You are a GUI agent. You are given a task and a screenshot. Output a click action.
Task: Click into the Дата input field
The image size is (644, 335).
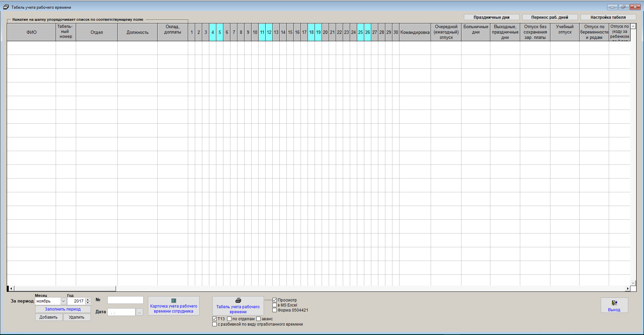coord(121,312)
